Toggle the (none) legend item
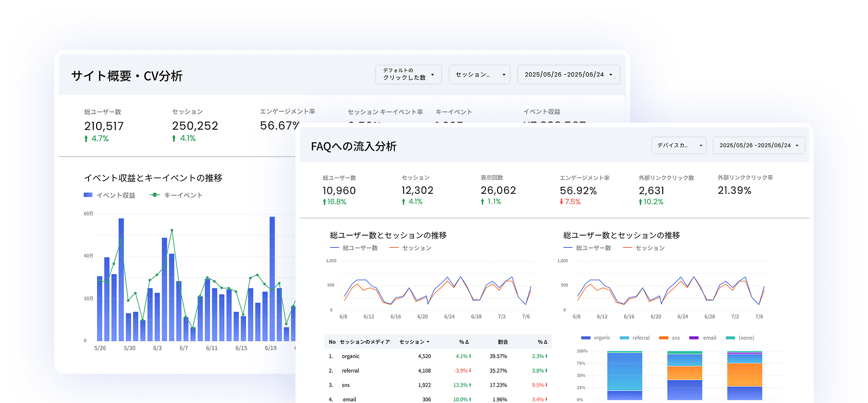 [x=740, y=338]
